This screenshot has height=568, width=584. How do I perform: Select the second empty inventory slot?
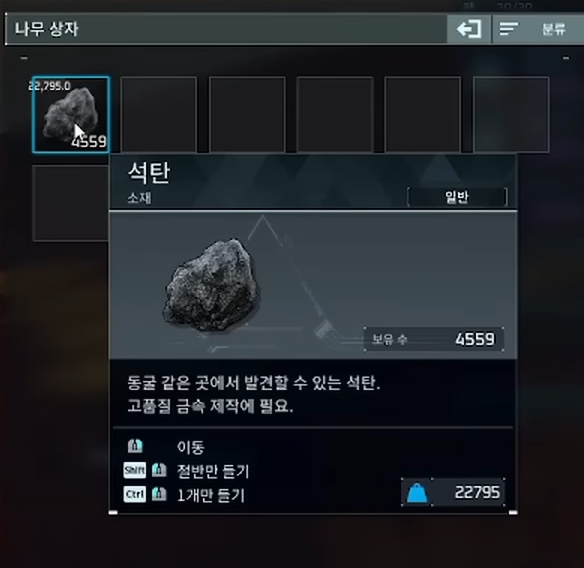pyautogui.click(x=247, y=114)
